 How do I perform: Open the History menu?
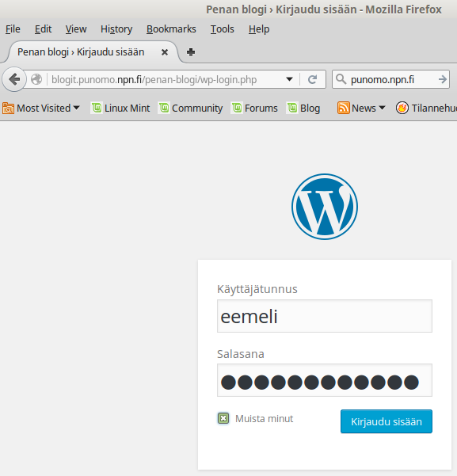click(116, 29)
